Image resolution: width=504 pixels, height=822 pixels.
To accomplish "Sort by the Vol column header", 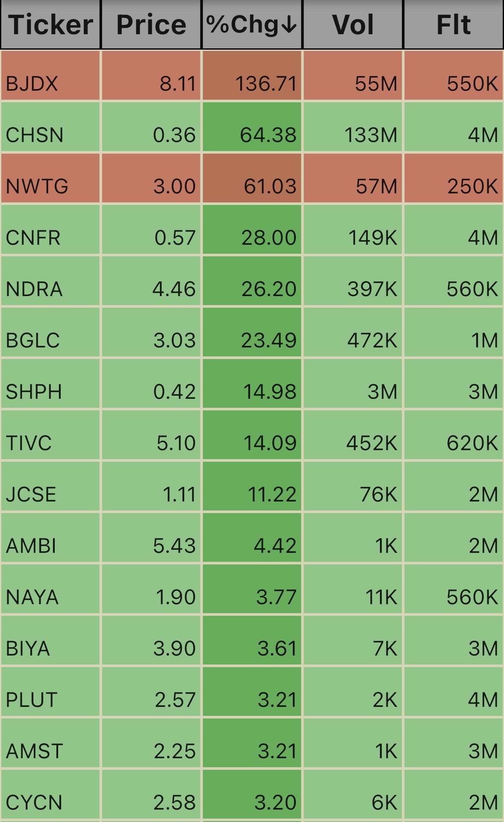I will point(353,24).
